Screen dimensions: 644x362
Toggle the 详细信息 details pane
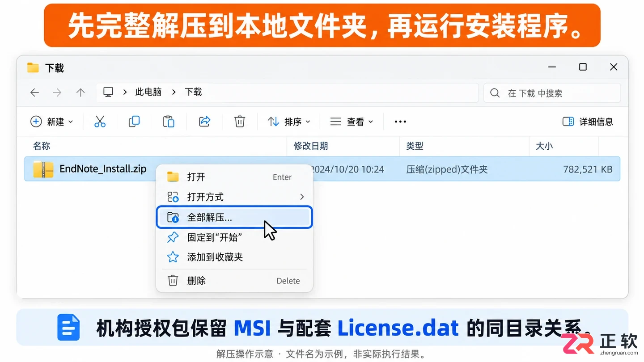click(x=588, y=122)
